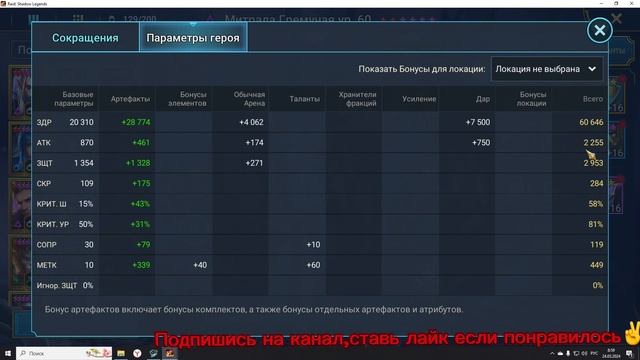Click the +60 accuracy talent value

coord(313,265)
